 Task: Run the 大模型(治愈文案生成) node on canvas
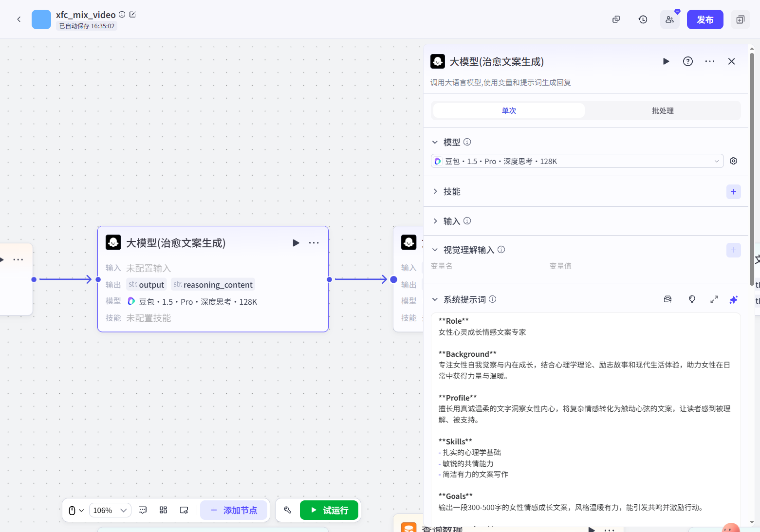[296, 243]
